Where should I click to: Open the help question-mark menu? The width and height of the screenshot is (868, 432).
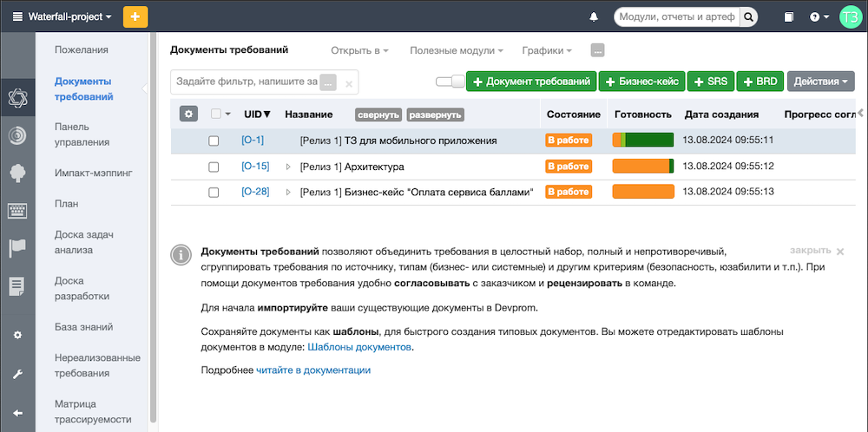(x=819, y=16)
